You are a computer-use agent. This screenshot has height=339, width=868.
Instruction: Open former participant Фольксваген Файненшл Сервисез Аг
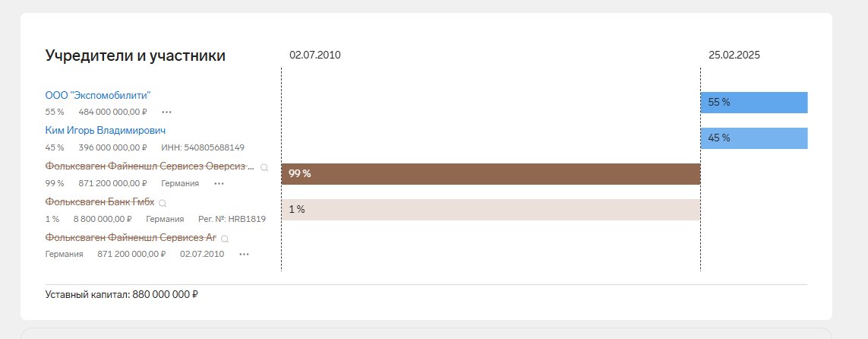point(131,238)
